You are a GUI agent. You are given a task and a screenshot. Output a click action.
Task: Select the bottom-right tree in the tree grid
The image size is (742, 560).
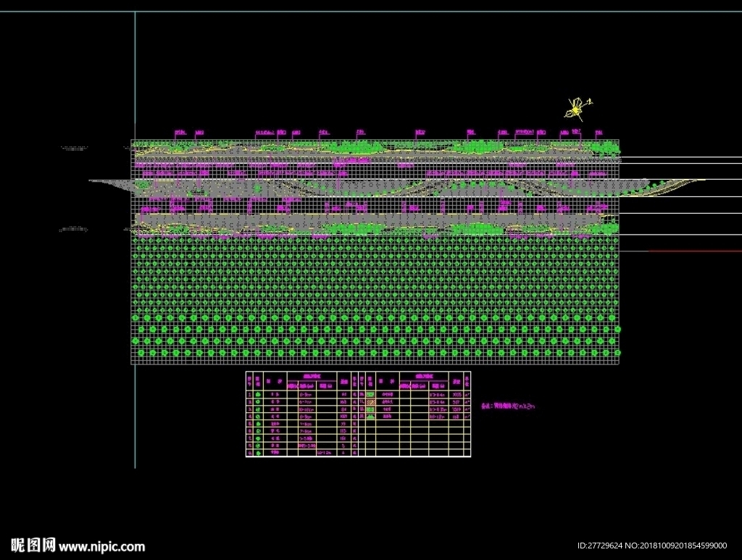(x=617, y=352)
